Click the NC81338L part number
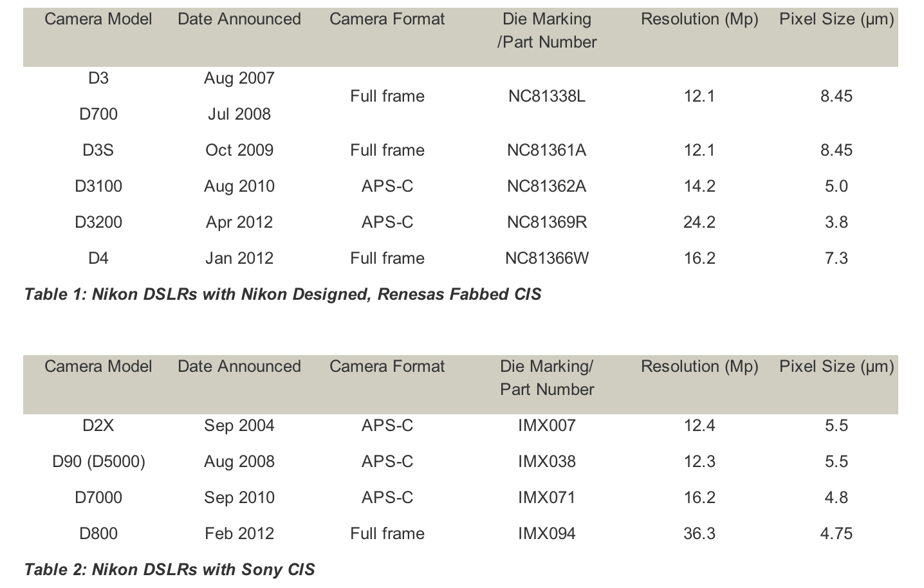Viewport: 924px width, 588px height. pos(547,96)
